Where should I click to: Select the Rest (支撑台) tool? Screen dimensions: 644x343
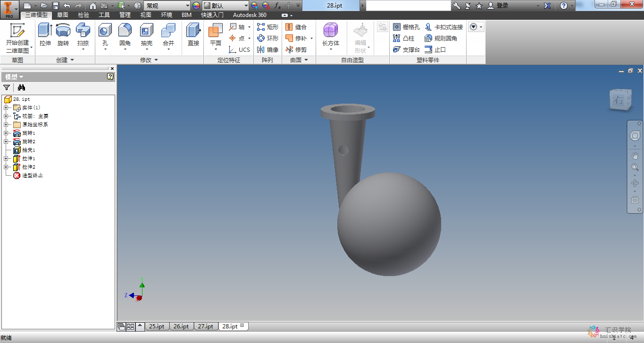click(x=406, y=49)
